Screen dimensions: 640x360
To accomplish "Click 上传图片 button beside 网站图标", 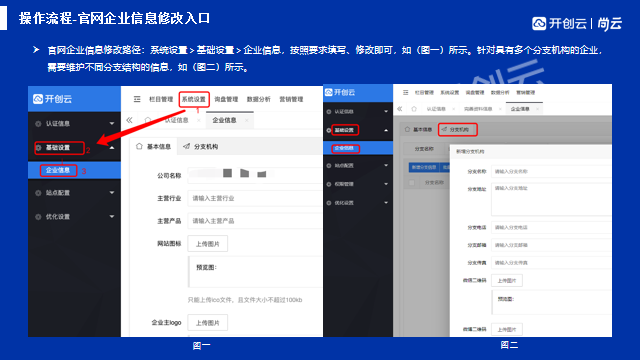I will pyautogui.click(x=208, y=244).
